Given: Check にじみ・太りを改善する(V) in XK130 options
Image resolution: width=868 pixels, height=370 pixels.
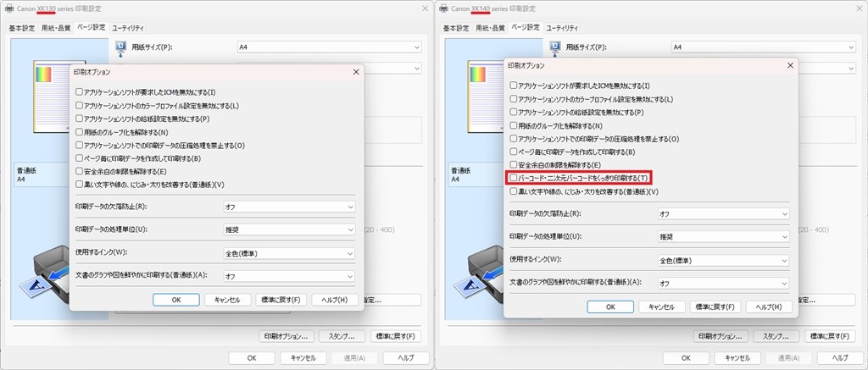Looking at the screenshot, I should (x=79, y=185).
